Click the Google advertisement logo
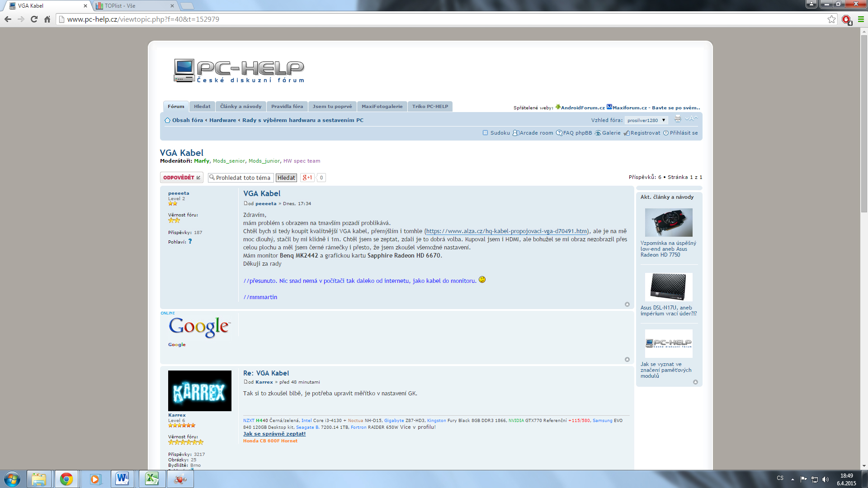The height and width of the screenshot is (488, 868). (199, 327)
